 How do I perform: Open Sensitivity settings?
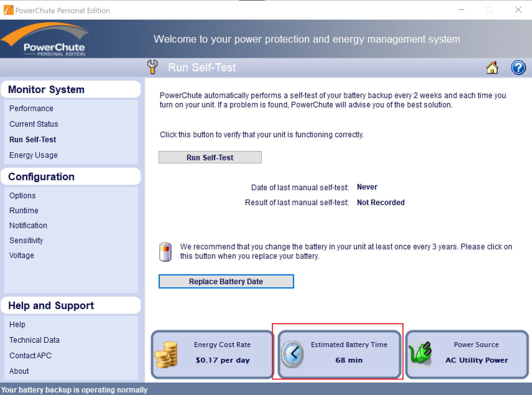pos(26,241)
